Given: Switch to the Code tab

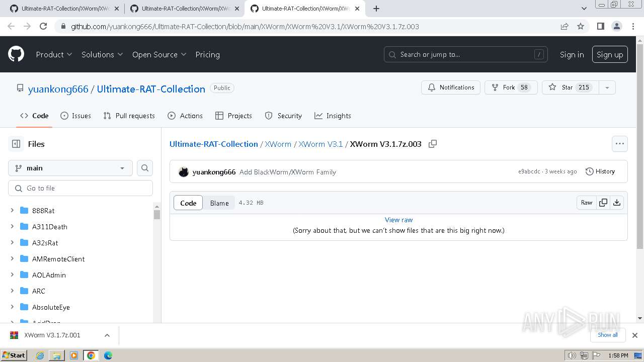Looking at the screenshot, I should [x=34, y=116].
